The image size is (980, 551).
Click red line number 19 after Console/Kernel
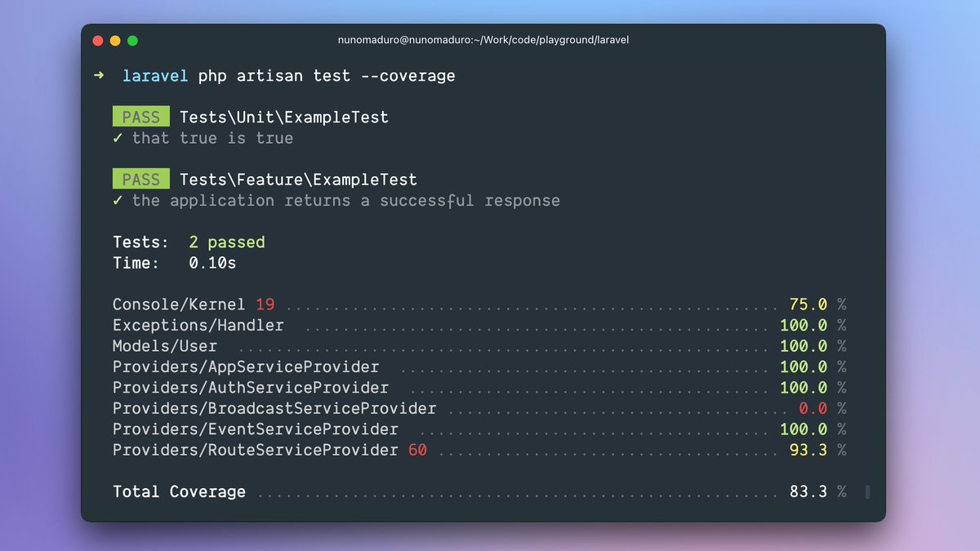[265, 304]
